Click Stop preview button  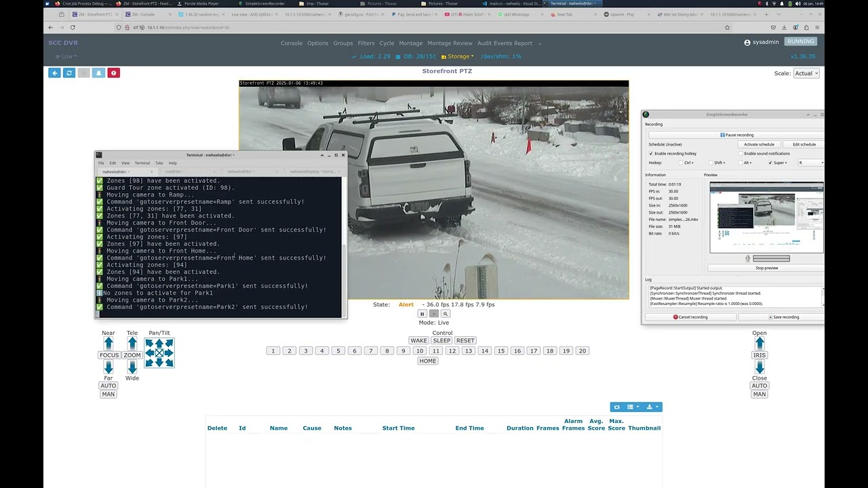point(766,268)
